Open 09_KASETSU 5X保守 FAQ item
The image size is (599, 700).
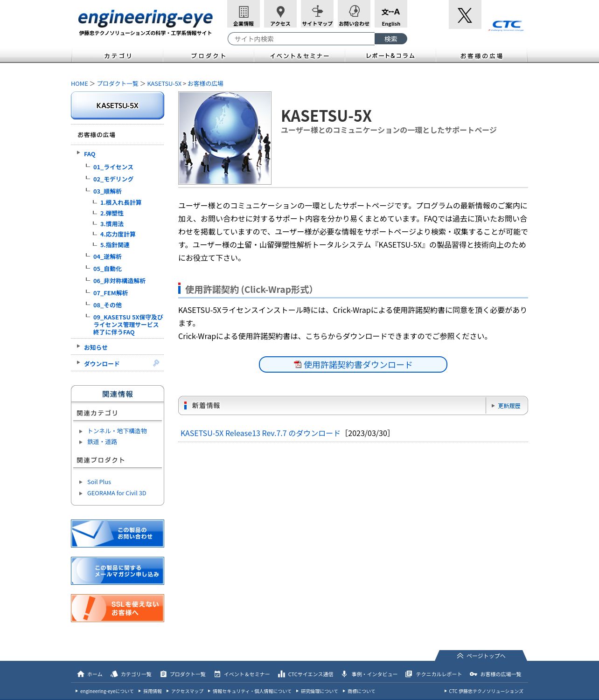pyautogui.click(x=128, y=325)
